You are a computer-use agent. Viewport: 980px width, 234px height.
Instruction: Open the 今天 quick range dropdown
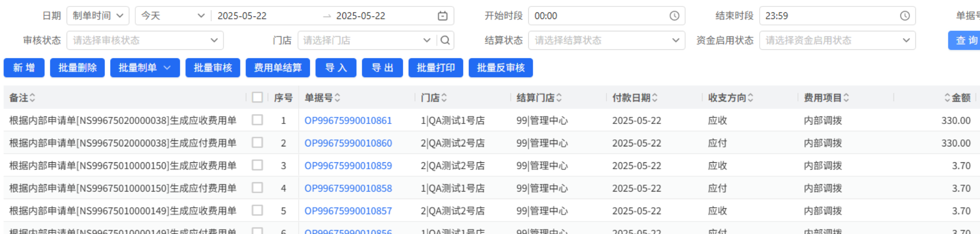[173, 16]
